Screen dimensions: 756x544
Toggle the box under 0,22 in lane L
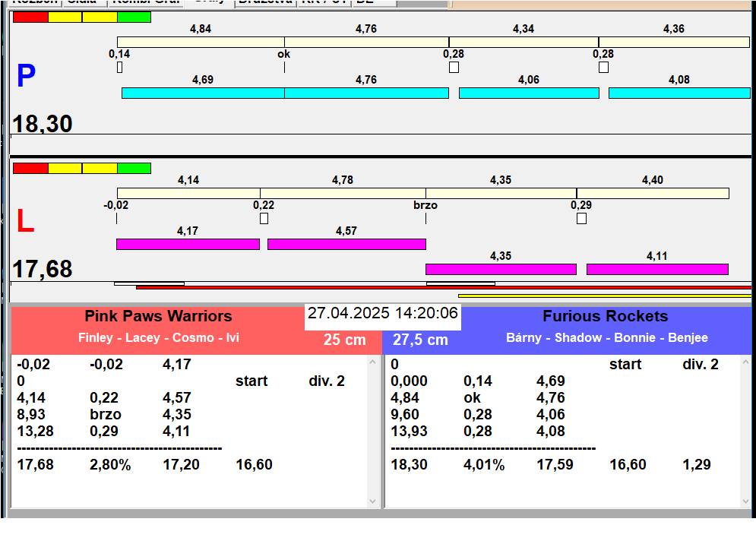point(264,219)
